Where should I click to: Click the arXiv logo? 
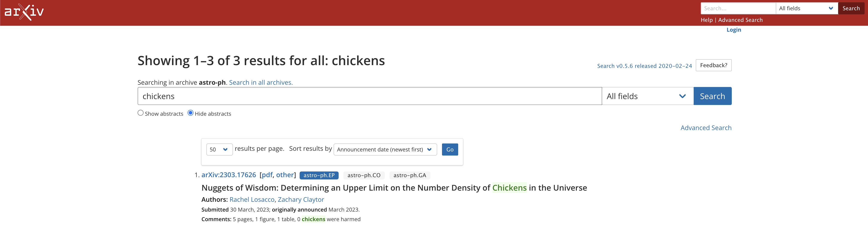(x=24, y=12)
